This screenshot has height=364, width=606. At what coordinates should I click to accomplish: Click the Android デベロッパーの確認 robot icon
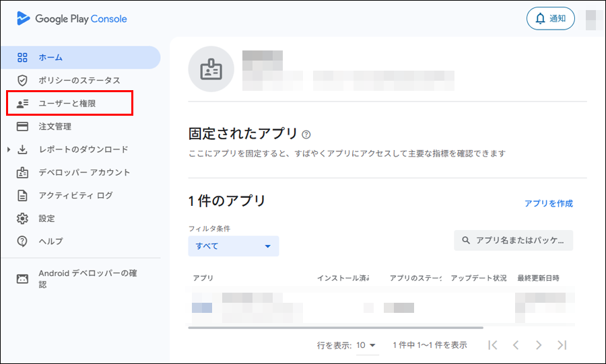coord(22,279)
